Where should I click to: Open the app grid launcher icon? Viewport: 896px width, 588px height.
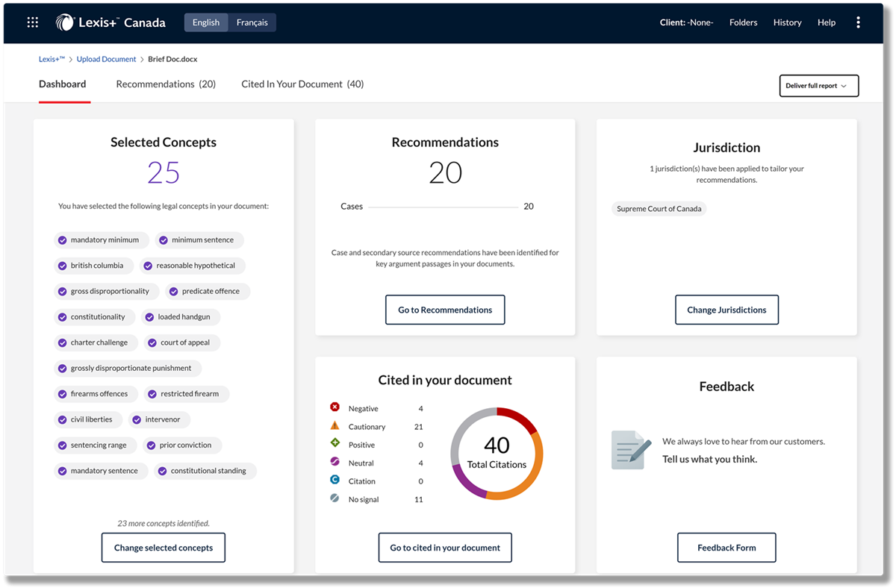click(x=33, y=22)
